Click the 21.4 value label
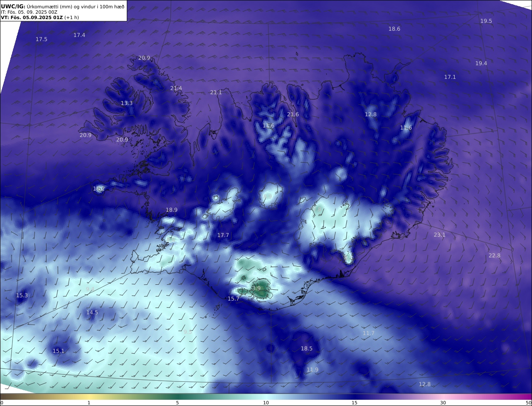532x406 pixels. 176,88
